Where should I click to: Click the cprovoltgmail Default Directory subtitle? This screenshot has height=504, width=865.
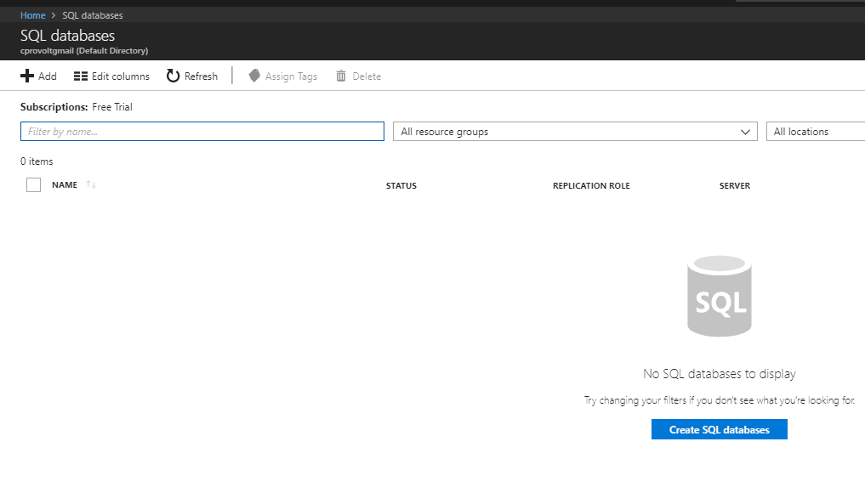pyautogui.click(x=84, y=51)
